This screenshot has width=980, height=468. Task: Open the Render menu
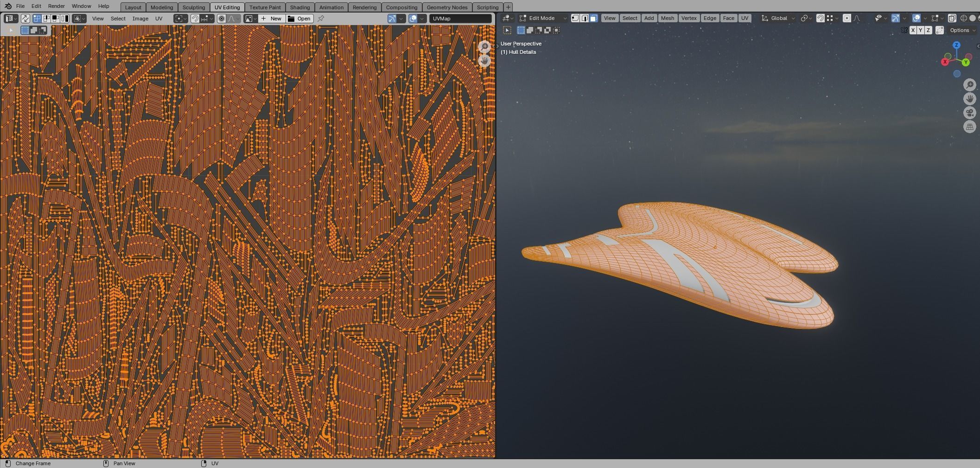pyautogui.click(x=56, y=6)
